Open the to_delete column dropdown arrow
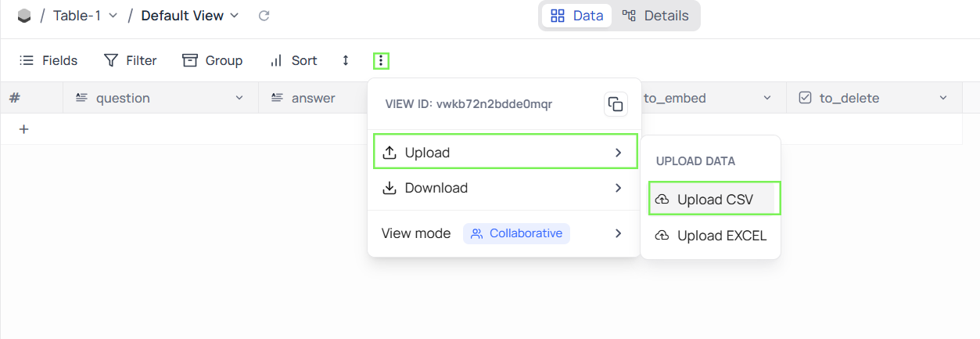The width and height of the screenshot is (980, 339). pos(944,98)
